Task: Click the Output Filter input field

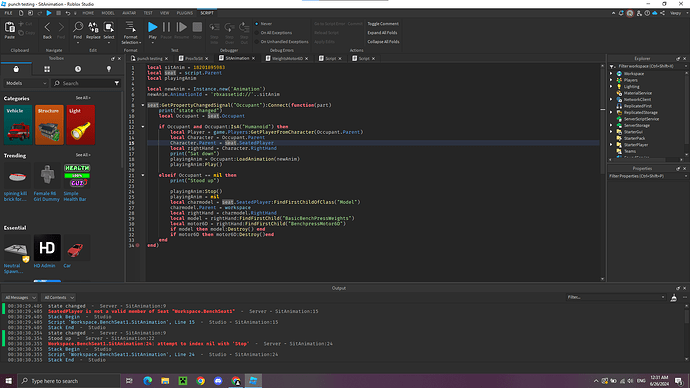Action: coord(616,297)
